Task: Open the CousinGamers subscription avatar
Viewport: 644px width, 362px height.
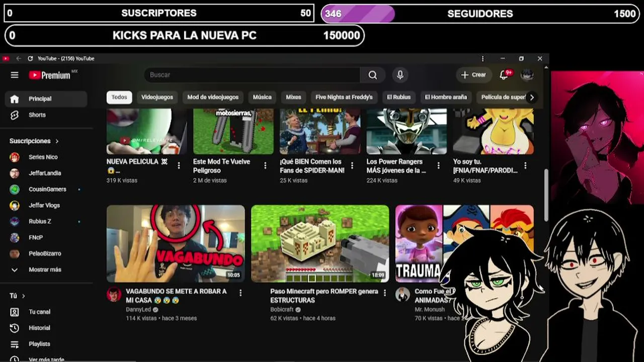Action: (x=15, y=189)
